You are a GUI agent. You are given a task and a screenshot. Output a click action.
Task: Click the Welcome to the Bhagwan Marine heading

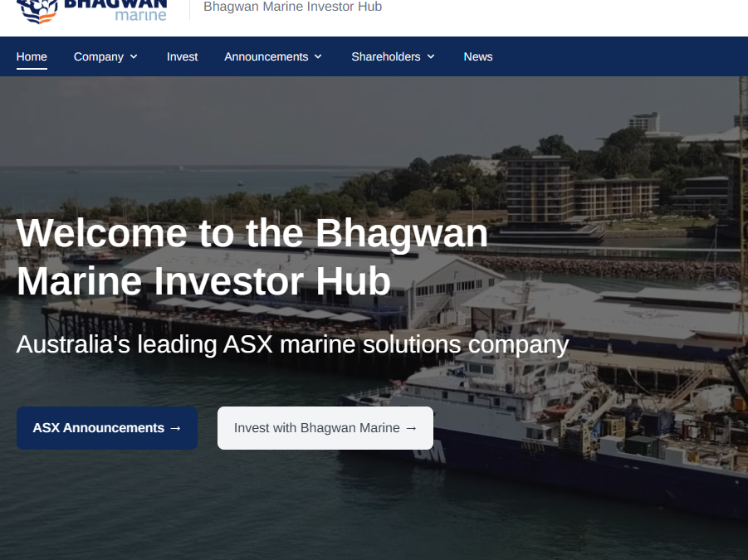[252, 257]
